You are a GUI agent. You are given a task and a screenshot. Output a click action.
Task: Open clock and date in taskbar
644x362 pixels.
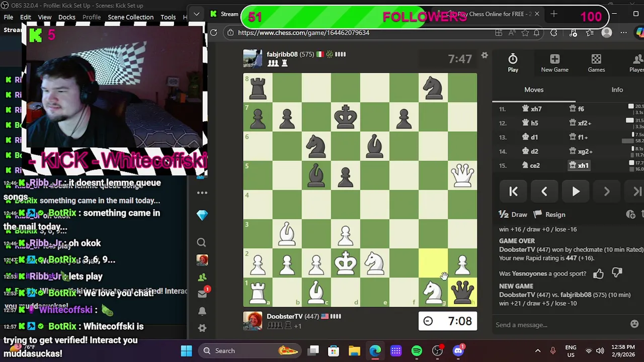pos(623,351)
